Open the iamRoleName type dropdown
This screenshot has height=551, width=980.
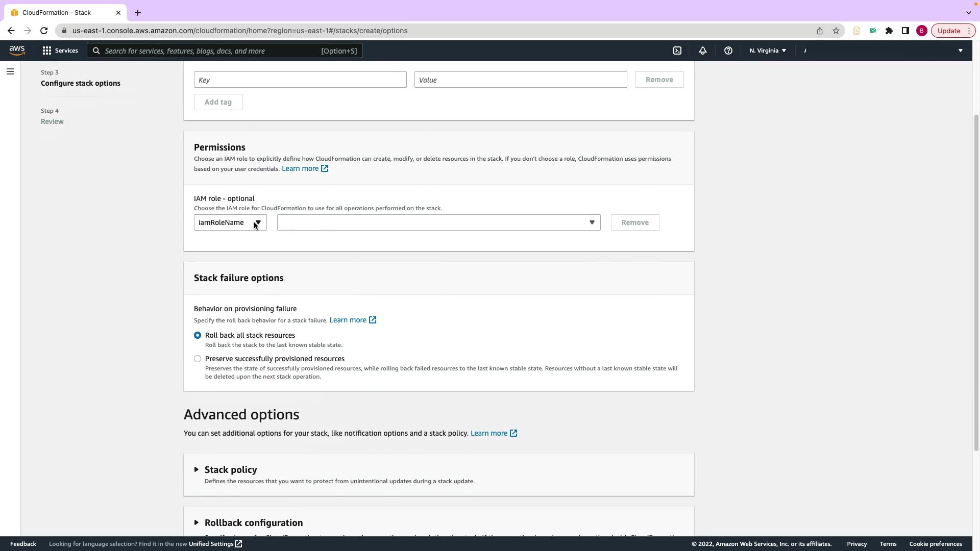coord(230,222)
